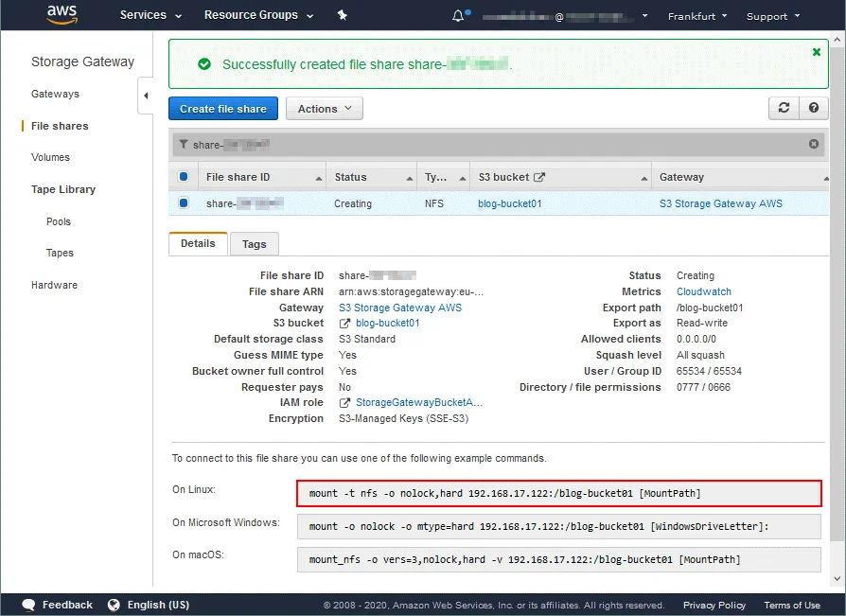Open the notifications bell icon

[x=459, y=15]
